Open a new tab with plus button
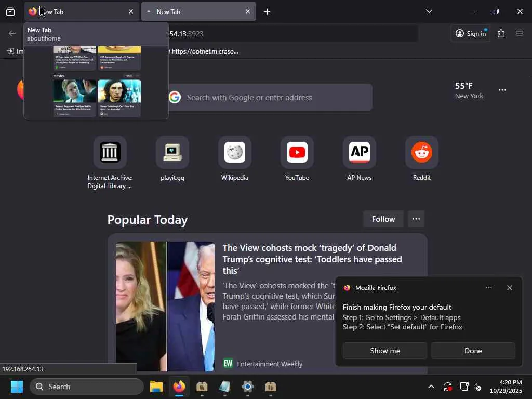 267,12
